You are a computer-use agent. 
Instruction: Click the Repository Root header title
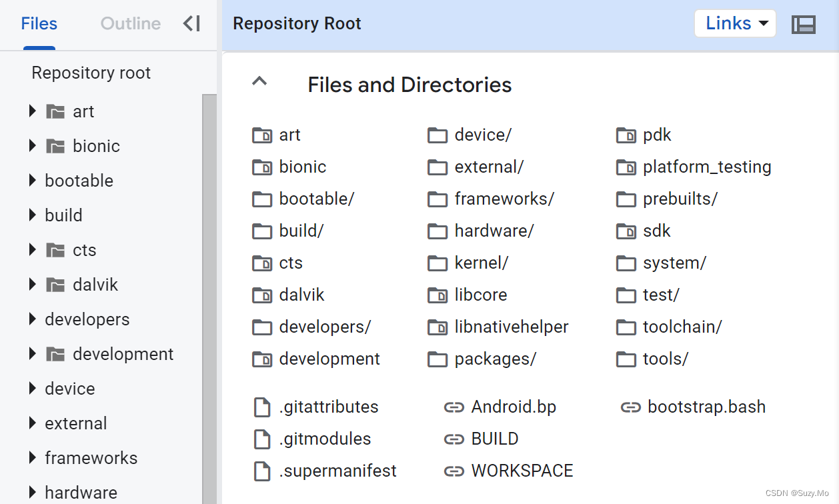coord(297,24)
